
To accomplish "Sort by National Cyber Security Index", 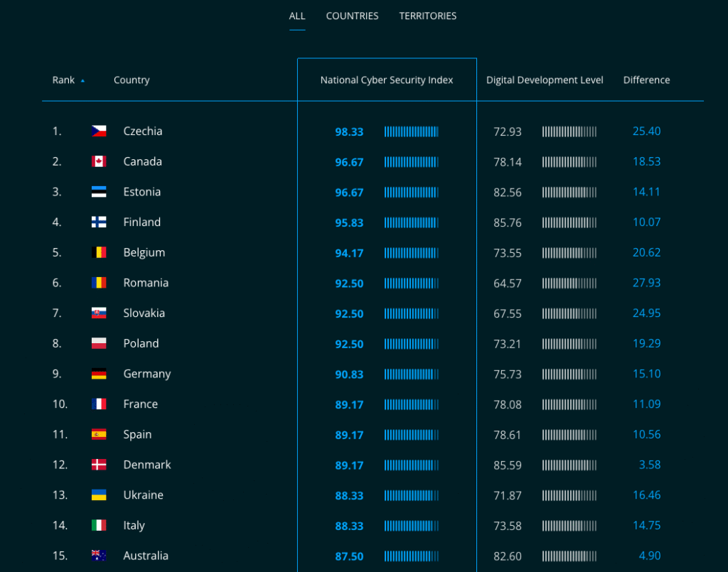I will 386,80.
